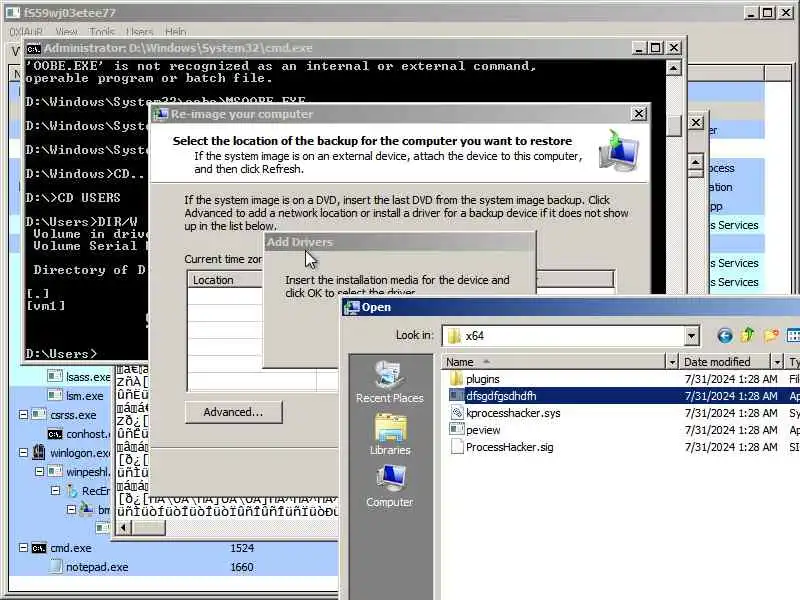Collapse the cmd.exe tree node
800x600 pixels.
(23, 547)
